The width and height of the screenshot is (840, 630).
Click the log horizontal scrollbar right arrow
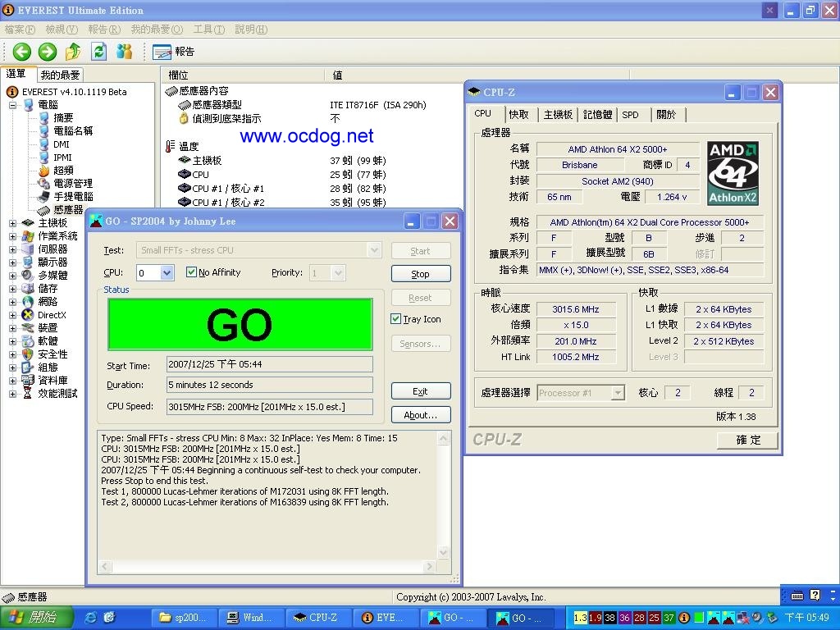click(x=428, y=566)
